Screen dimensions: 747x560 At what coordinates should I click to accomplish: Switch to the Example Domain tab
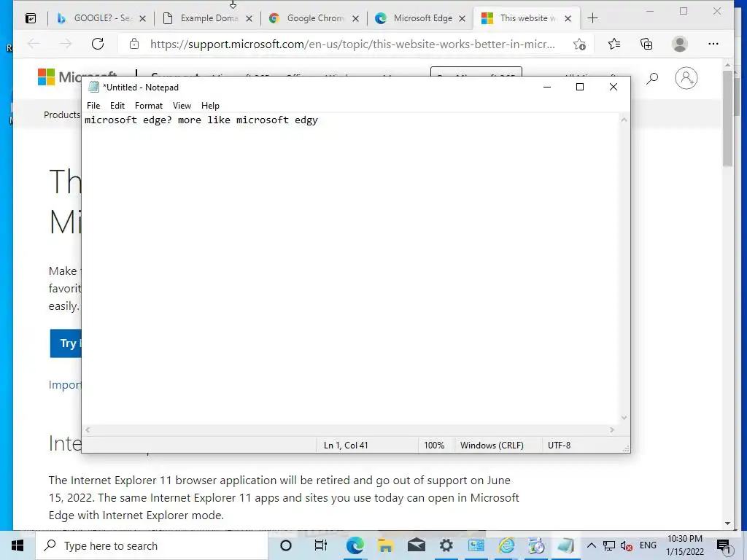pyautogui.click(x=208, y=18)
